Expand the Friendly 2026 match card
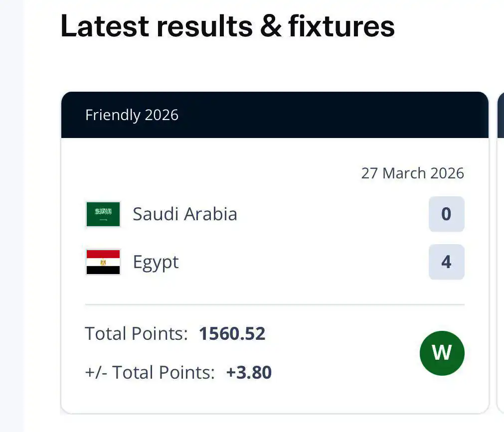Image resolution: width=504 pixels, height=432 pixels. point(274,249)
